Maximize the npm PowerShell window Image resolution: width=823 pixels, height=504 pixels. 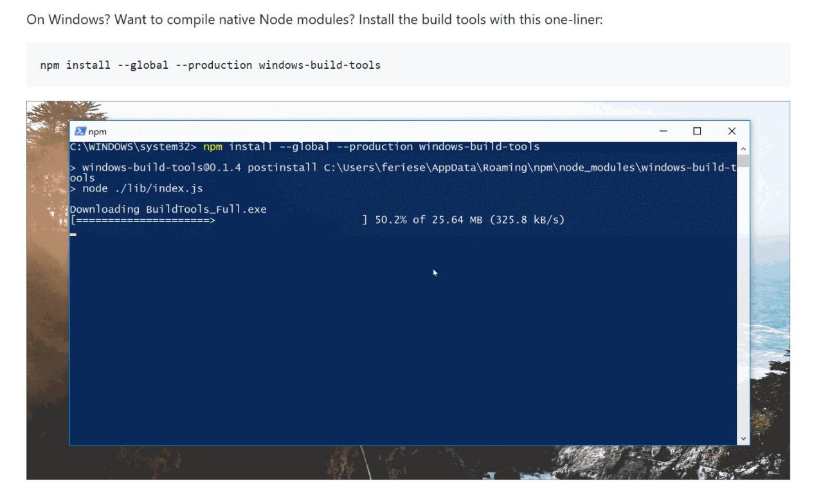pos(697,131)
